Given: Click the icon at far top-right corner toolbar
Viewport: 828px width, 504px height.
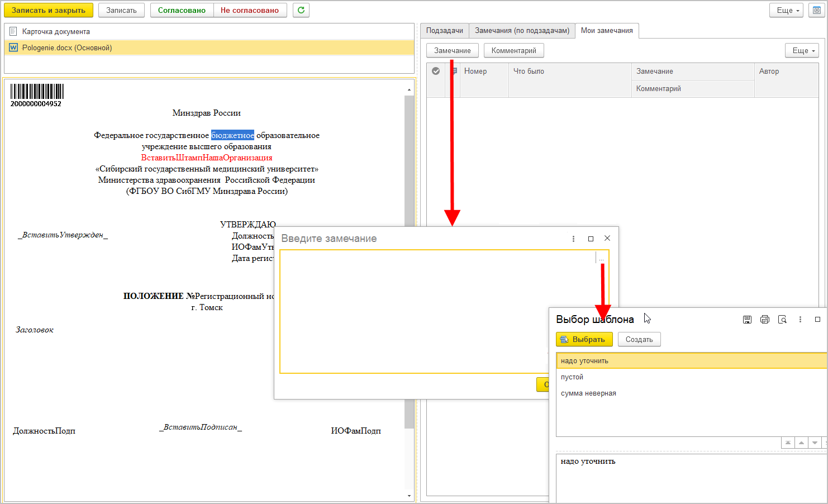Looking at the screenshot, I should [x=816, y=10].
